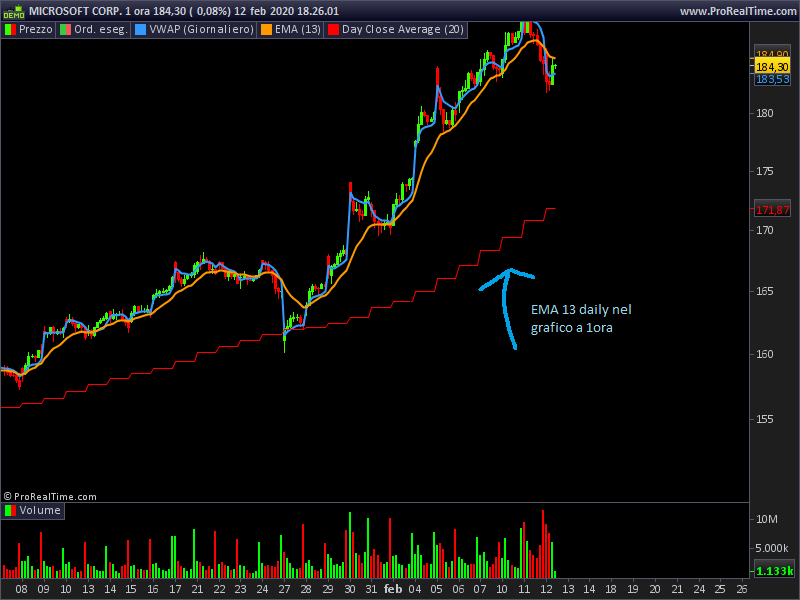Click the red-green Prezzo color swatch
The image size is (800, 600).
[x=10, y=30]
